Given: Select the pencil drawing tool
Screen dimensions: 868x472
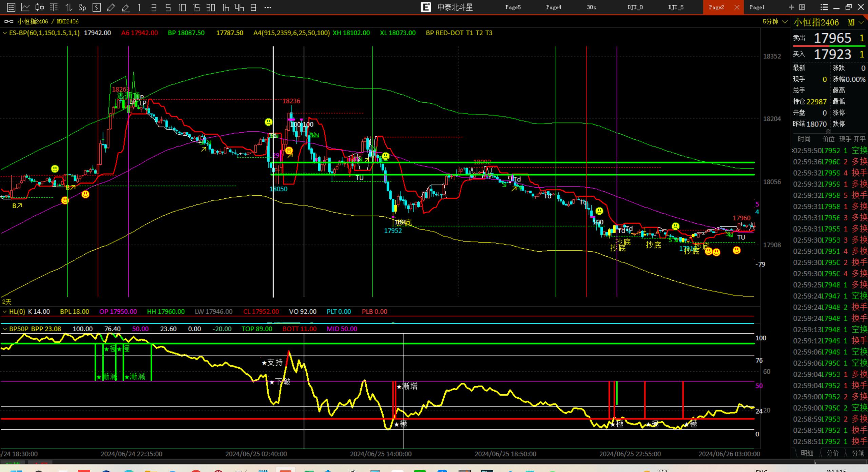Looking at the screenshot, I should [x=111, y=7].
